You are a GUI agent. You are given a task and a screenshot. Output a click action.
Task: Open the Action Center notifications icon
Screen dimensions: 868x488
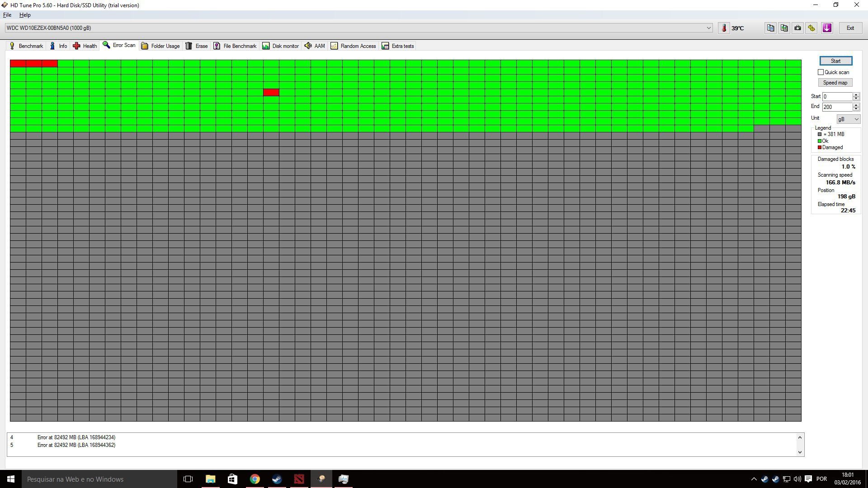(808, 479)
